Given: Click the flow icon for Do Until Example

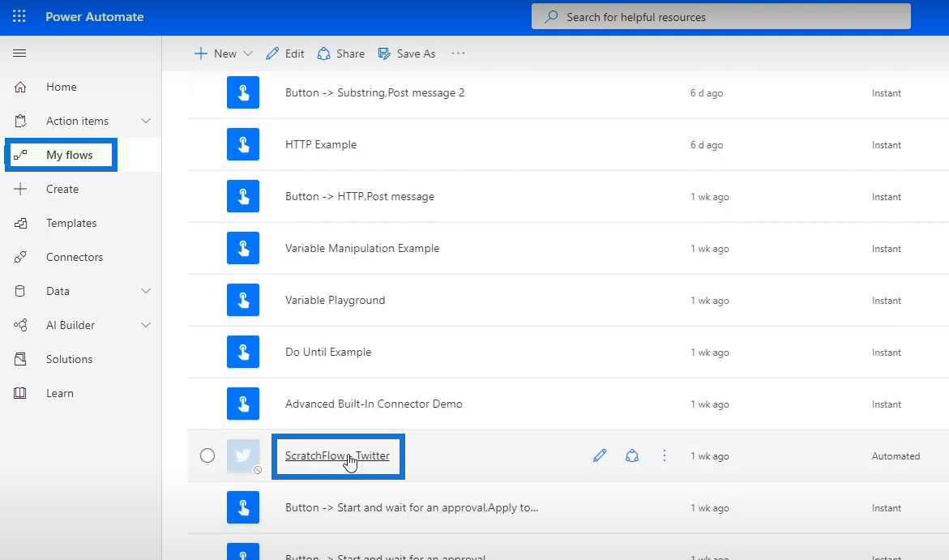Looking at the screenshot, I should pos(243,352).
